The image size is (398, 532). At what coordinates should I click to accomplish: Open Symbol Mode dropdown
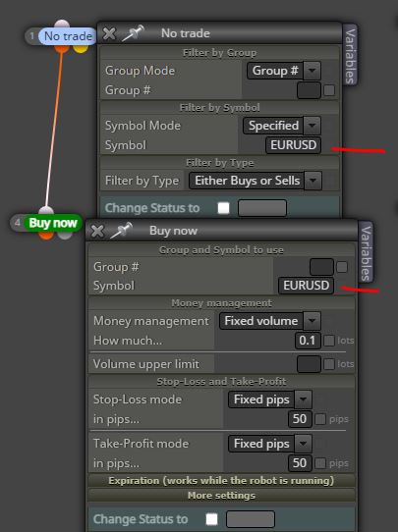[282, 126]
